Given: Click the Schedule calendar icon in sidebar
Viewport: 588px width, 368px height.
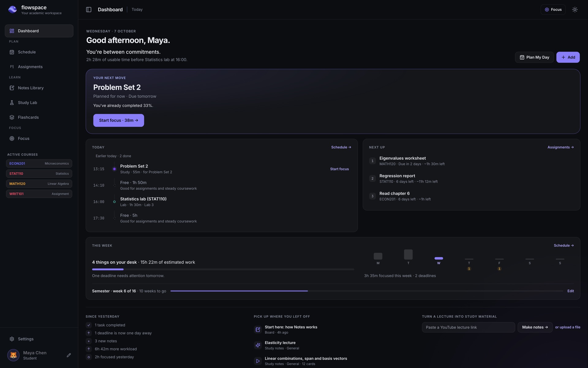Looking at the screenshot, I should pyautogui.click(x=12, y=52).
